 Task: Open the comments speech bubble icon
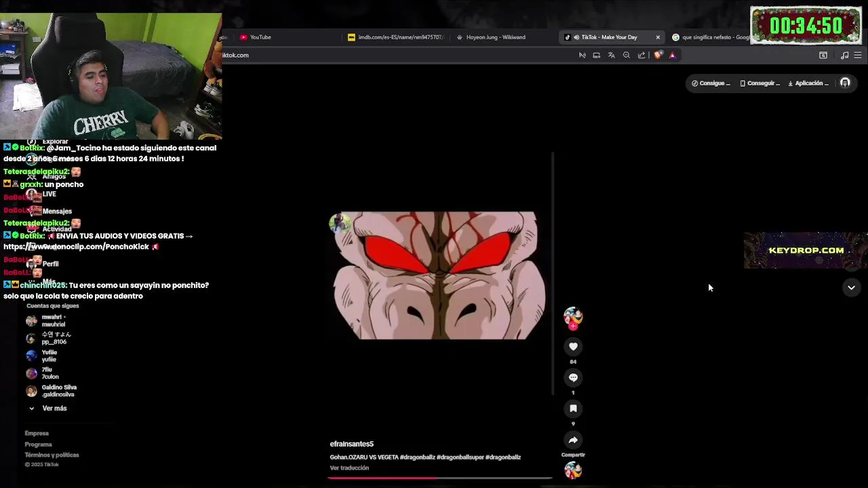573,378
